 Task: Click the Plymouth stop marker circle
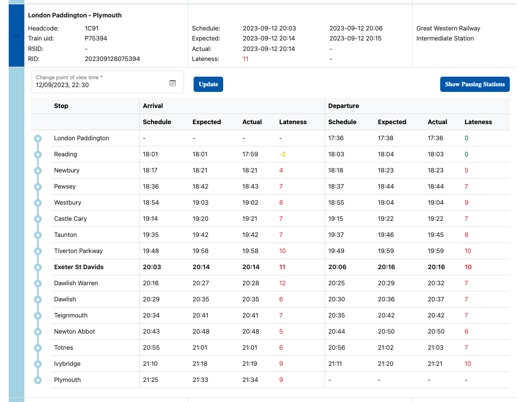pyautogui.click(x=38, y=380)
